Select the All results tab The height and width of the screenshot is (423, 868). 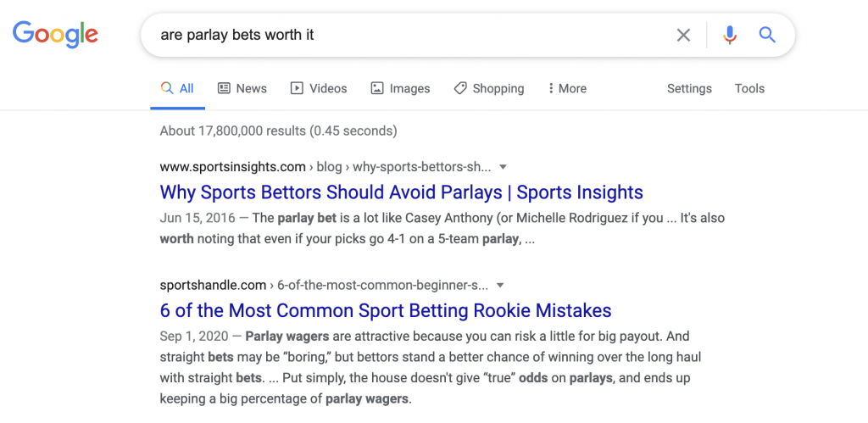click(x=177, y=89)
